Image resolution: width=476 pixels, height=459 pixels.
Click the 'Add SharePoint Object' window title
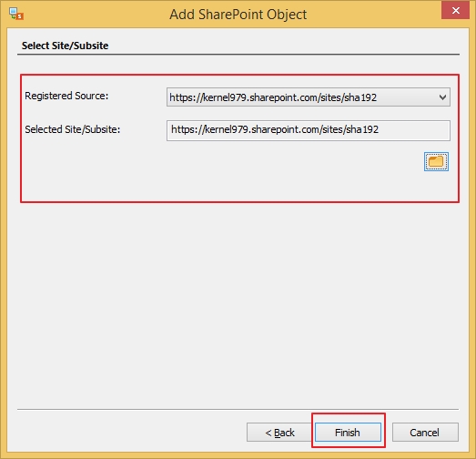click(x=238, y=15)
